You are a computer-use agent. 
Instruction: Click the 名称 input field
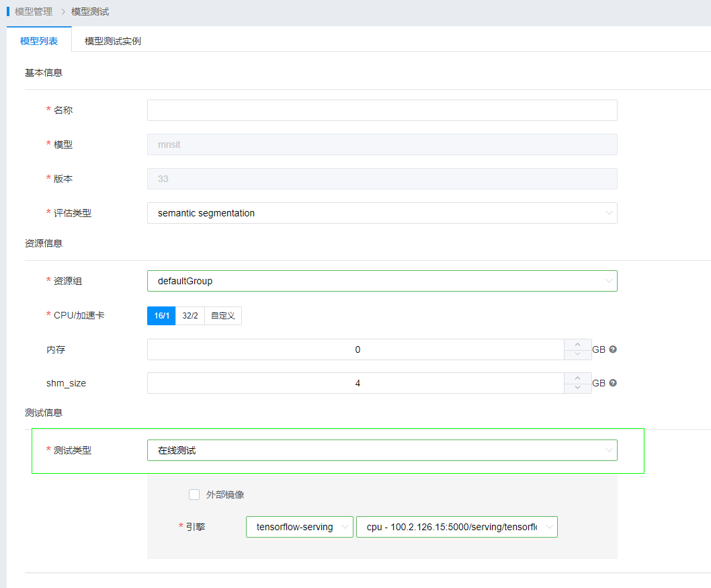coord(382,110)
